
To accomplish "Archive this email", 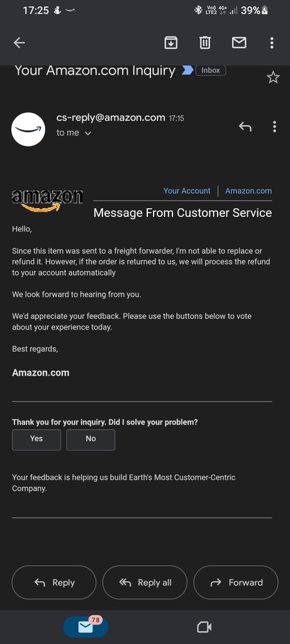I will [x=171, y=43].
